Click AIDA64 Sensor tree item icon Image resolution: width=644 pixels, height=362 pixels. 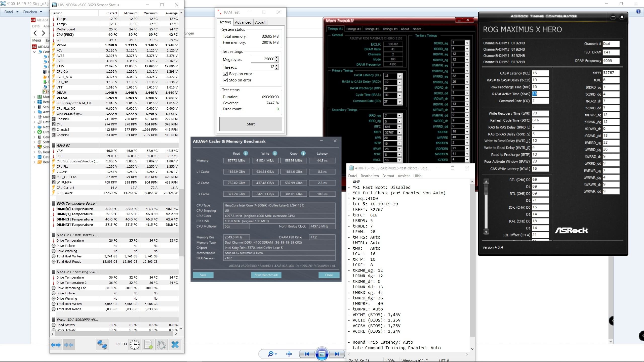tap(45, 92)
